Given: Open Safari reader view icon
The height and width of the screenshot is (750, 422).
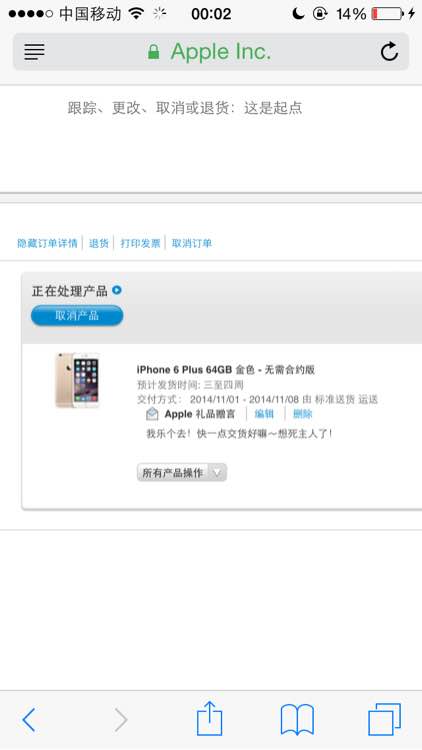Looking at the screenshot, I should pyautogui.click(x=34, y=52).
